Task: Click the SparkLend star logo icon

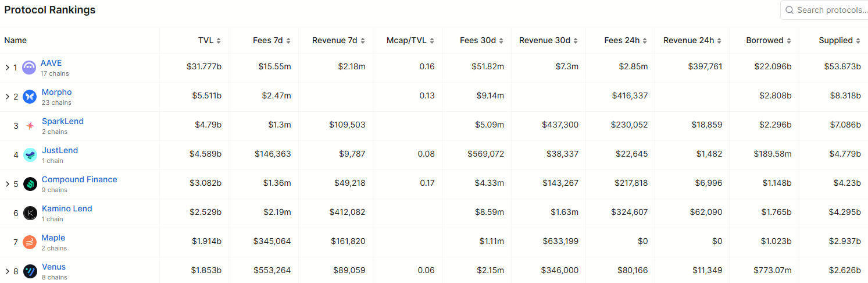Action: pos(30,126)
